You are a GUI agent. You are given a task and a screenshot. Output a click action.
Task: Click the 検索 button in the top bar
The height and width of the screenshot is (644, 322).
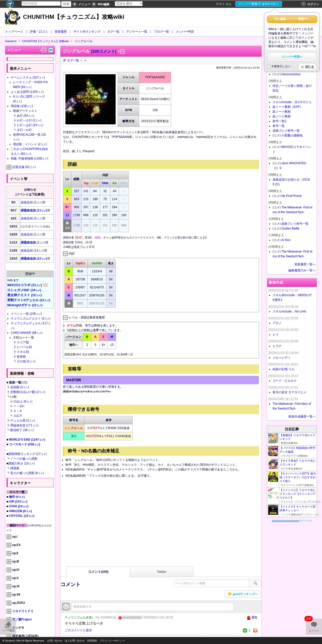click(x=66, y=4)
